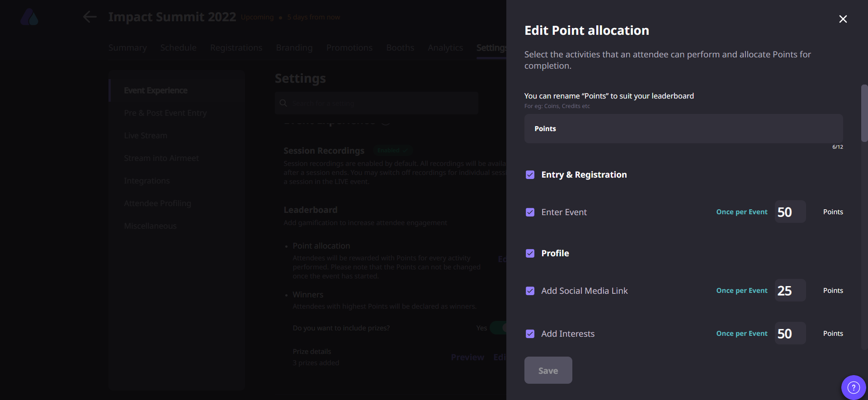This screenshot has width=868, height=400.
Task: Toggle the Profile section checkbox
Action: point(530,254)
